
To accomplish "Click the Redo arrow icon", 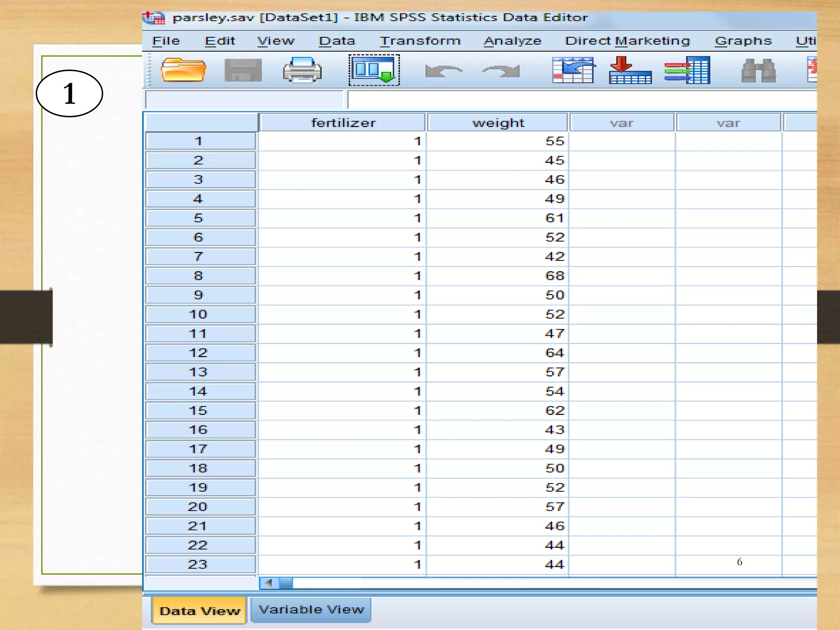I will pos(501,71).
